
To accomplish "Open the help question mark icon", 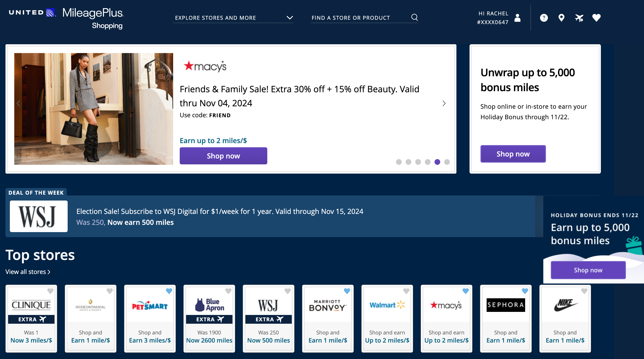I will click(544, 18).
